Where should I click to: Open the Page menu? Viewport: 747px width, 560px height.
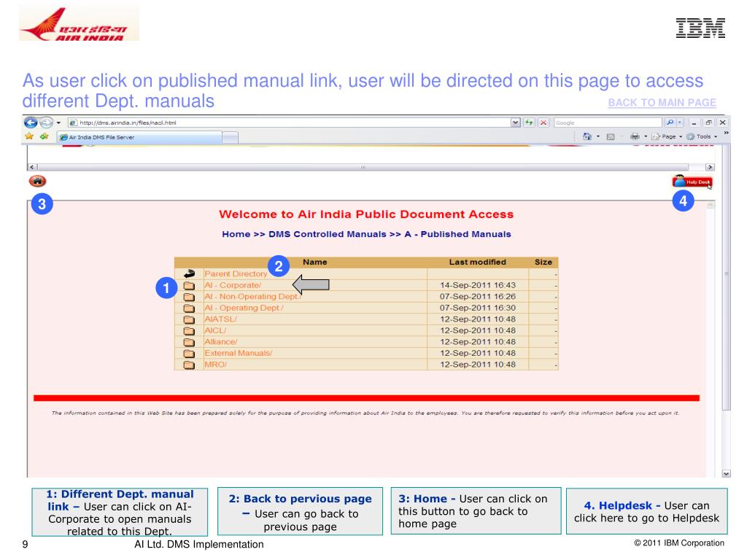click(x=667, y=136)
